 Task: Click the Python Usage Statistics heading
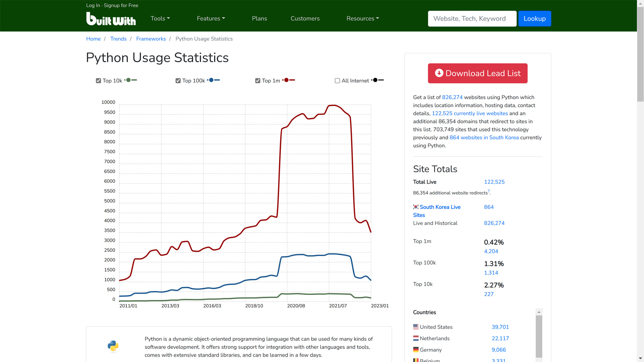(x=157, y=58)
